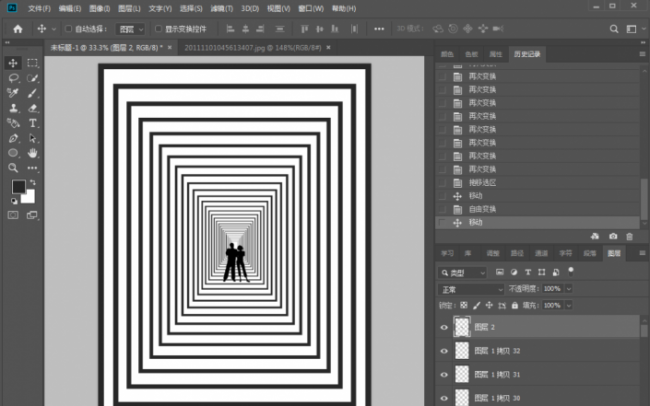Select the Clone Stamp tool
Viewport: 650px width, 406px height.
tap(13, 108)
